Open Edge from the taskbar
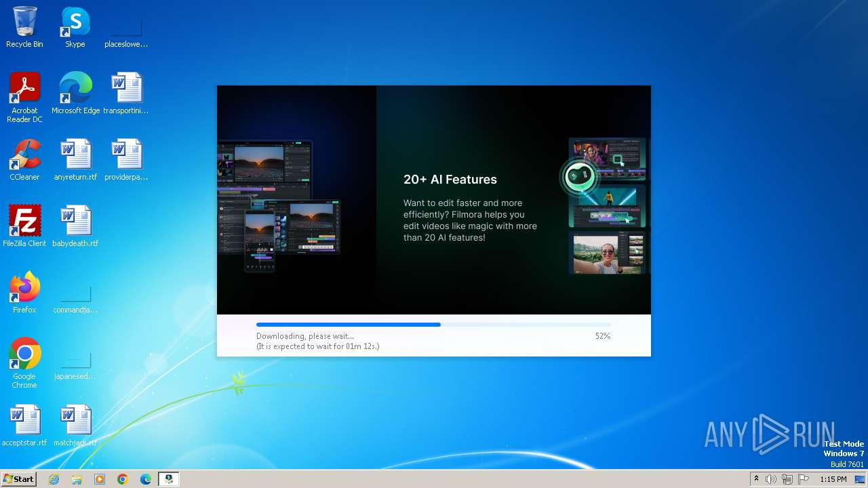This screenshot has width=868, height=488. point(146,479)
